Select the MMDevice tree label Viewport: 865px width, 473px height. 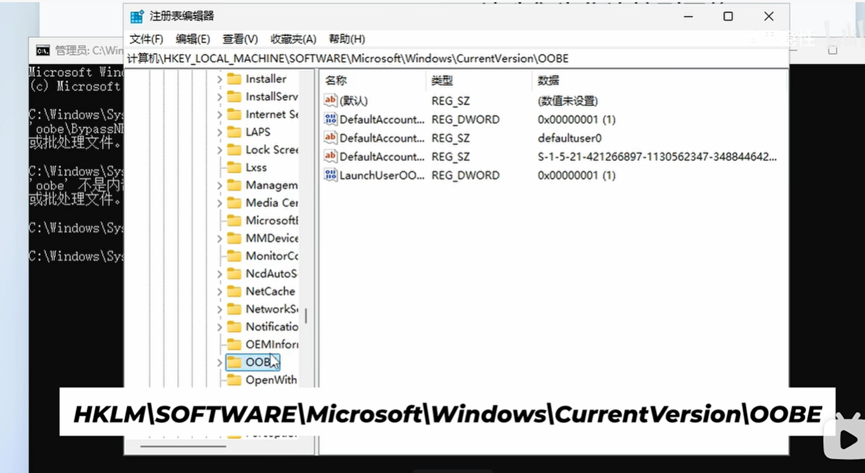(271, 238)
